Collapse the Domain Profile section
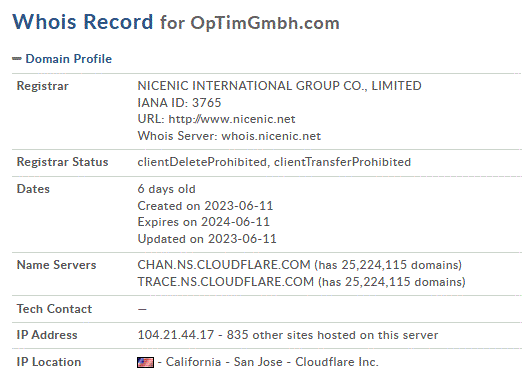The image size is (523, 376). point(17,59)
